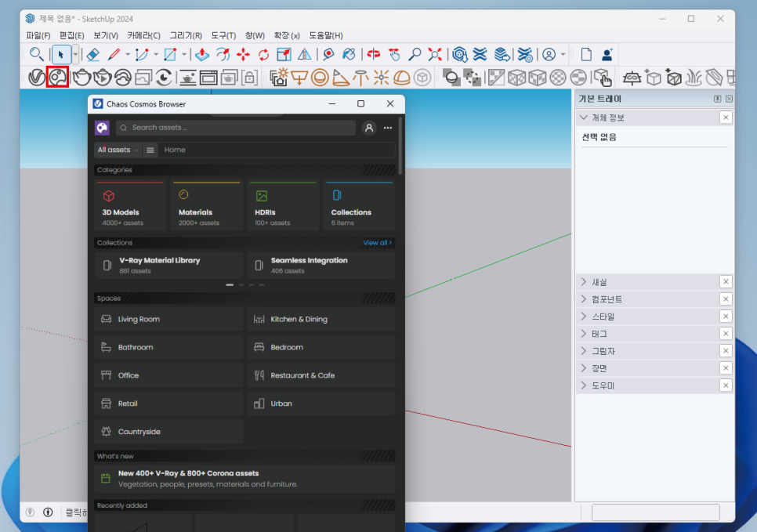Open the Cosmos three-dot more menu

tap(388, 128)
